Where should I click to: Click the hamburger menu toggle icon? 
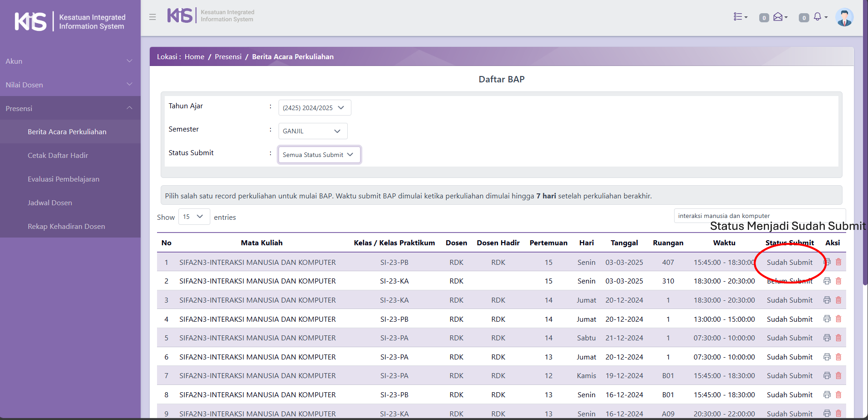pyautogui.click(x=152, y=17)
